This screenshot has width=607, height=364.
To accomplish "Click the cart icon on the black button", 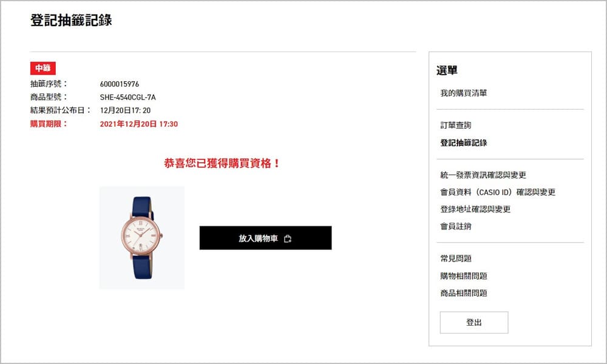I will pyautogui.click(x=287, y=238).
